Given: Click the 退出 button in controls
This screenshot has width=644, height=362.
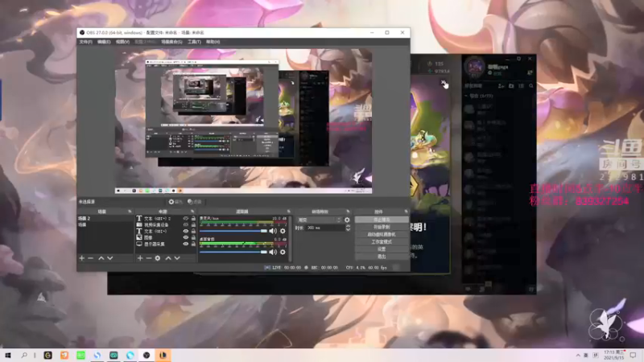Looking at the screenshot, I should pos(382,257).
